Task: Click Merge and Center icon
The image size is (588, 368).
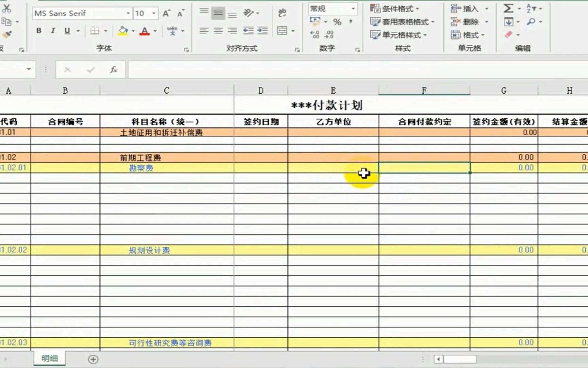Action: click(282, 31)
